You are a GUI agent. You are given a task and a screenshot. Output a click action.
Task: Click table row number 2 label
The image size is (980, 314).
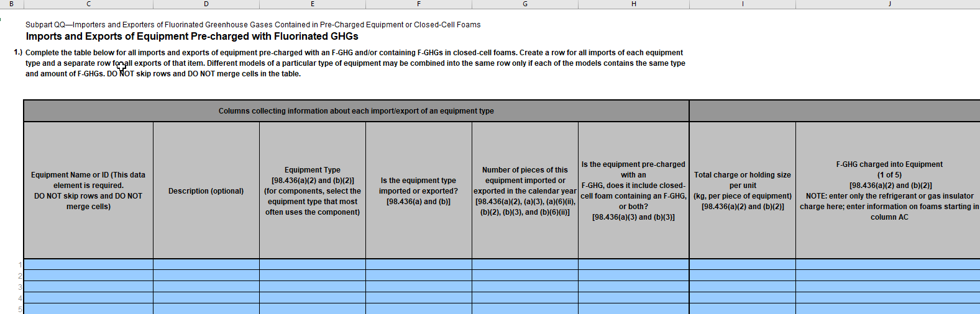tap(20, 276)
